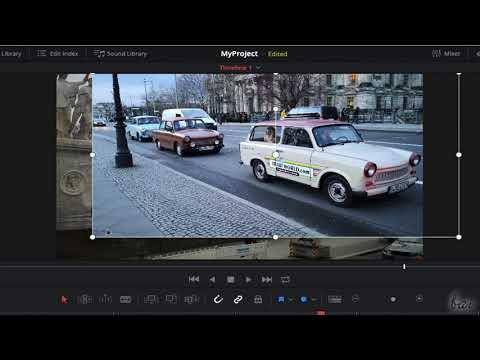480x360 pixels.
Task: Open the marker color dropdown arrow
Action: tap(314, 300)
